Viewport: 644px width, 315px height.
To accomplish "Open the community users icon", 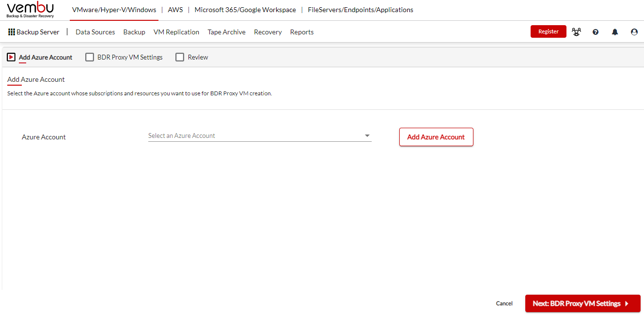I will [x=576, y=32].
